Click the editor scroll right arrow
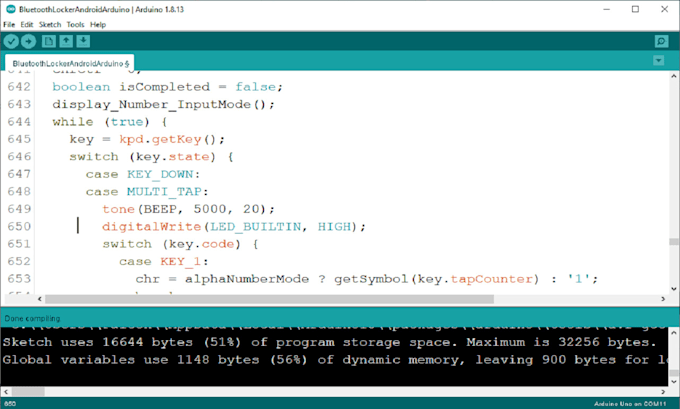 click(663, 299)
